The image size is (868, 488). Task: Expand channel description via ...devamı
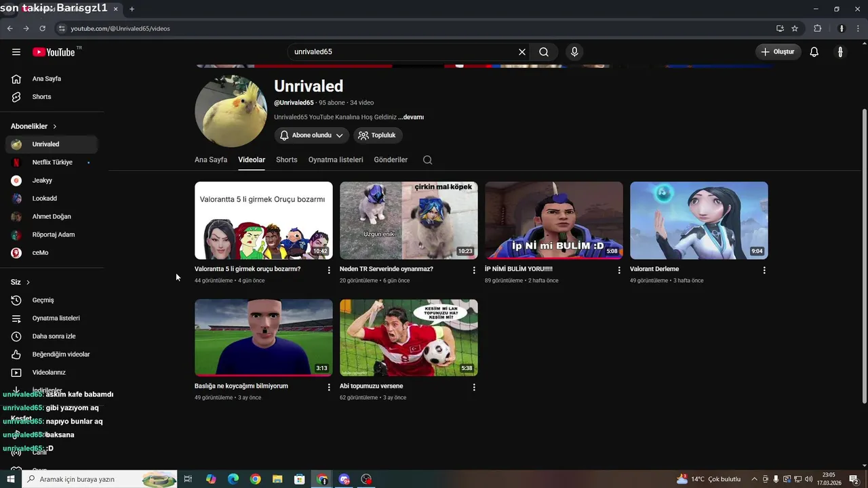tap(411, 117)
